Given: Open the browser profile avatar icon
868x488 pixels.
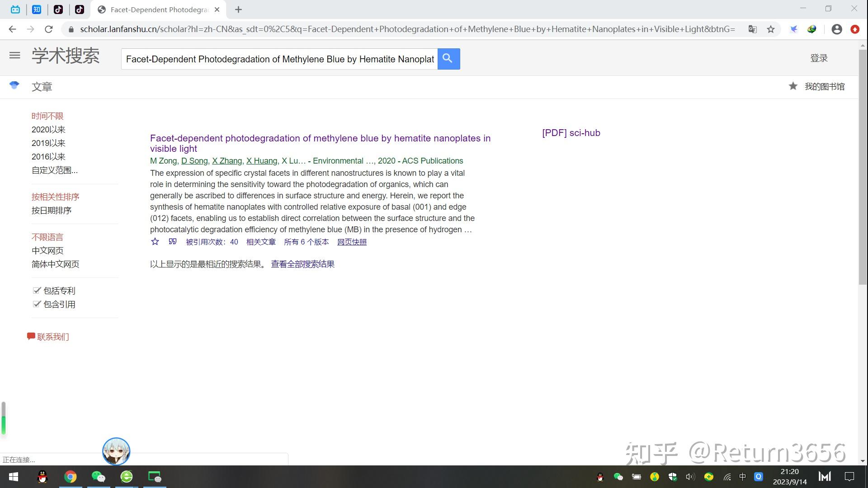Looking at the screenshot, I should 837,29.
